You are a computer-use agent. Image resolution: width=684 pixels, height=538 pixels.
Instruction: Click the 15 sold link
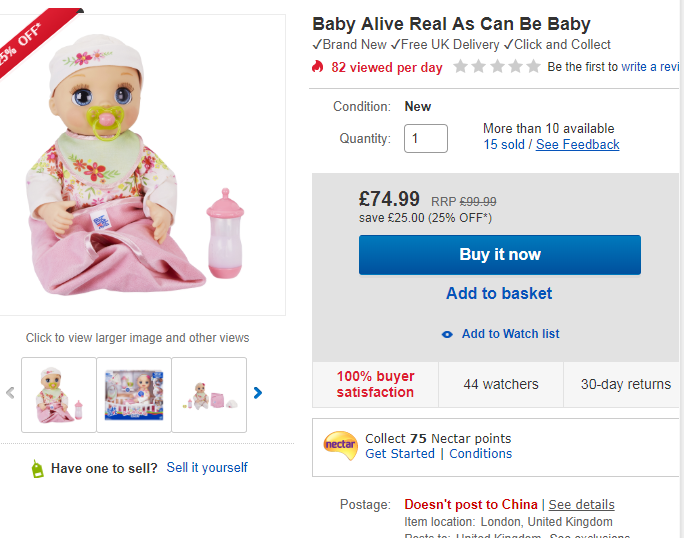click(504, 145)
